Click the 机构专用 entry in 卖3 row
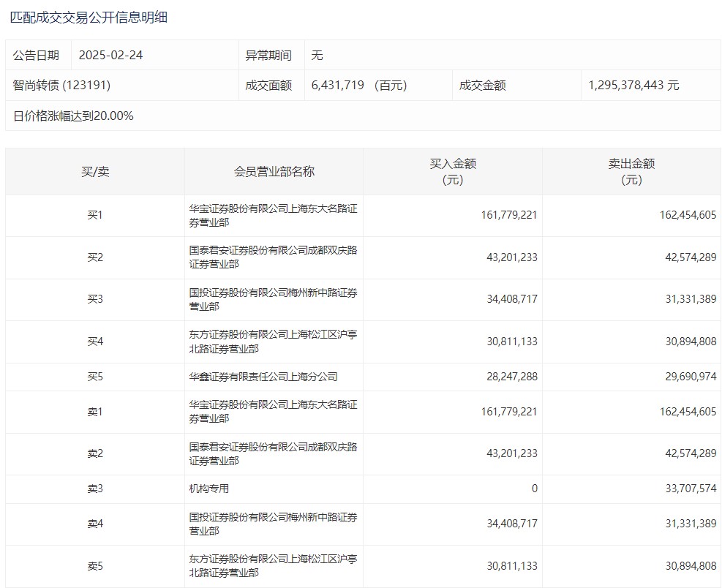722x588 pixels. tap(209, 489)
